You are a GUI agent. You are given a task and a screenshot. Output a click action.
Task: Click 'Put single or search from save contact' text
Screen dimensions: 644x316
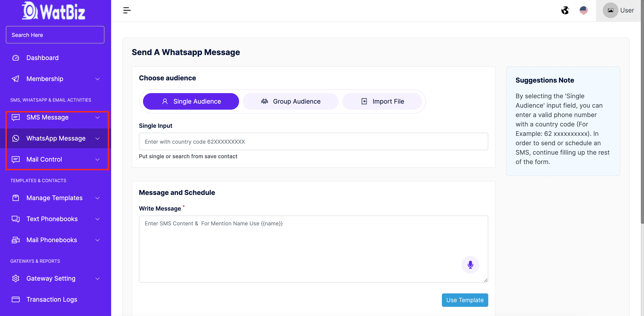pos(188,156)
